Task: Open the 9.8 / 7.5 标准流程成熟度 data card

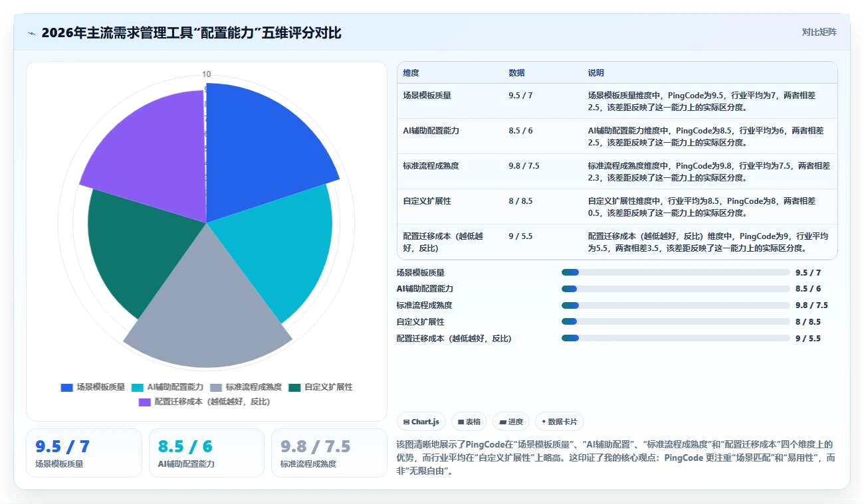Action: [x=329, y=453]
